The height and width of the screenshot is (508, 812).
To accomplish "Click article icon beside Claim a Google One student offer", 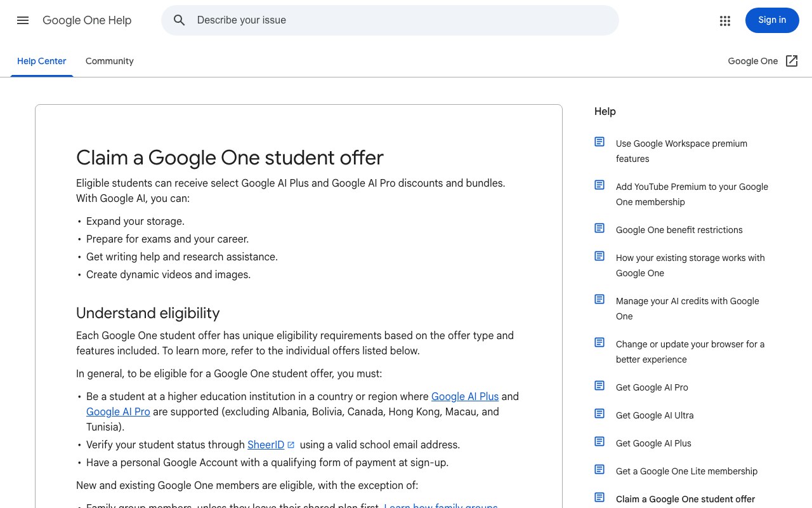I will [x=599, y=497].
